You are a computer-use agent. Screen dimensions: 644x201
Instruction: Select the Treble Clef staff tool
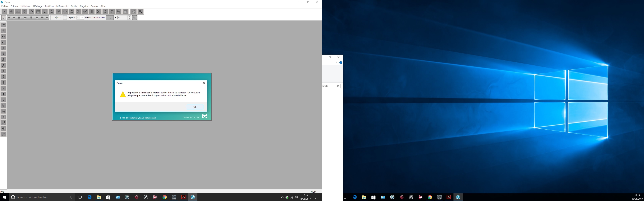click(x=11, y=11)
